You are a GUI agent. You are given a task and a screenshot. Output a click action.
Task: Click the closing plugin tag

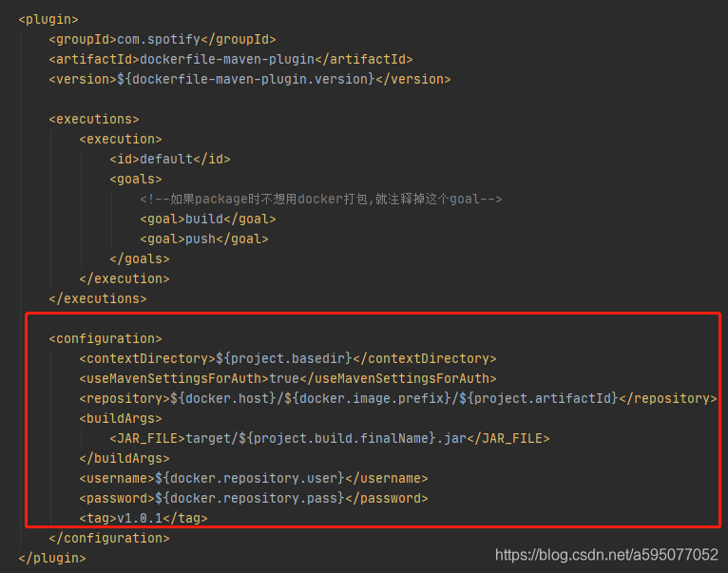tap(52, 559)
